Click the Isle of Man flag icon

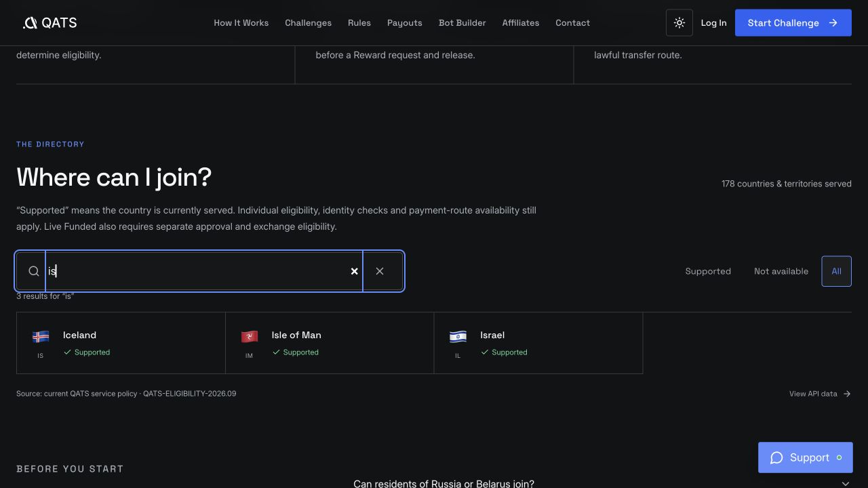[x=250, y=336]
